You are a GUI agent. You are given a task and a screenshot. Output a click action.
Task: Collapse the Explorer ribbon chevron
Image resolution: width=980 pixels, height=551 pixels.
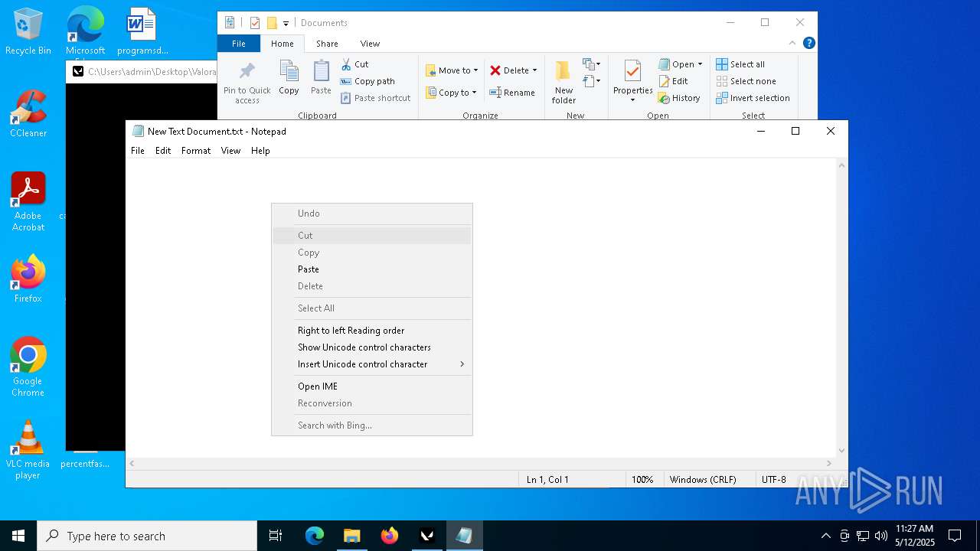point(792,43)
